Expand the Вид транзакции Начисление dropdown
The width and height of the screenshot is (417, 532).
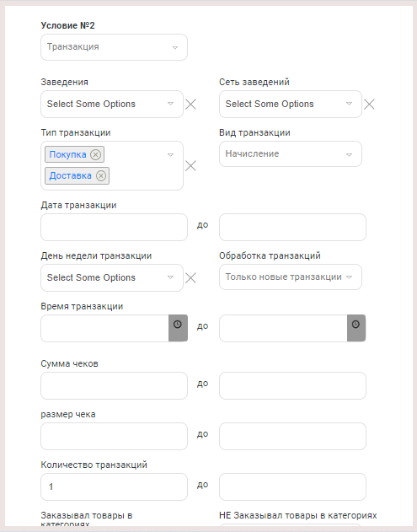(x=291, y=154)
